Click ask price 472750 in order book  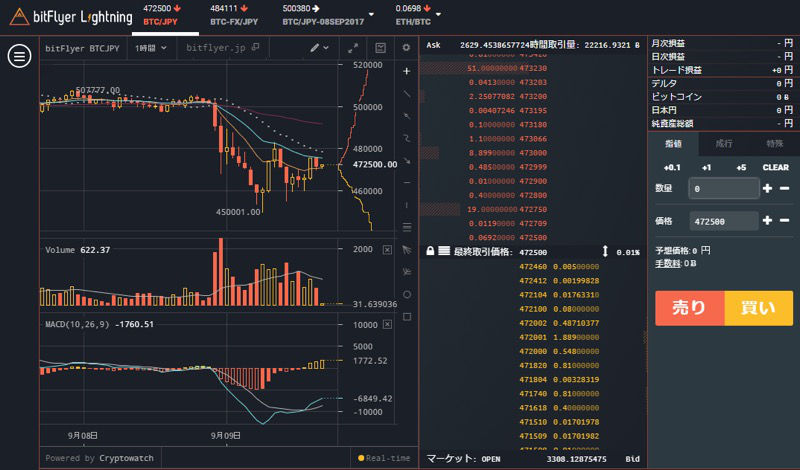(533, 209)
